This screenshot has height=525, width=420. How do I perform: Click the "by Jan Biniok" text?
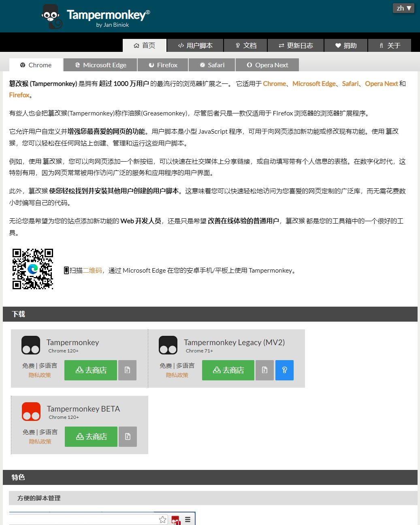click(x=113, y=25)
